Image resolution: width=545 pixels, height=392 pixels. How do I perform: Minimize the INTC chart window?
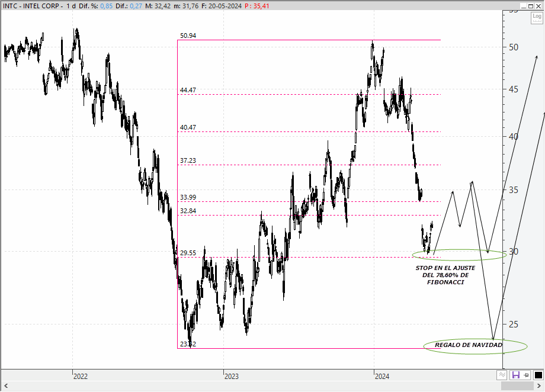(524, 6)
